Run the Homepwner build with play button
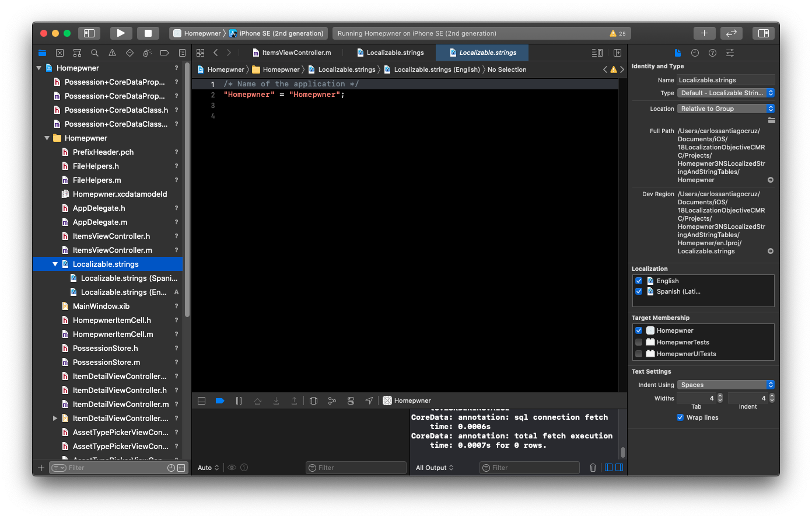 click(121, 33)
